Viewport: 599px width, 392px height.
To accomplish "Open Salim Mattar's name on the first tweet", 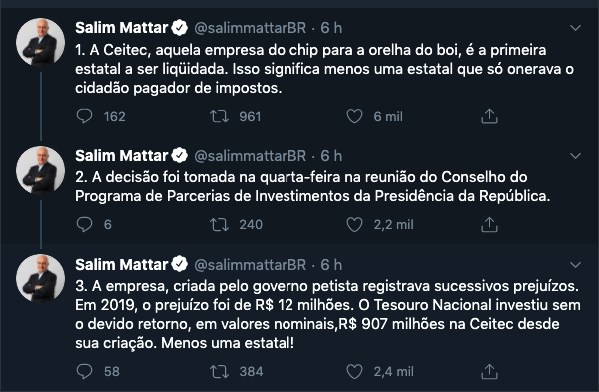I will point(121,28).
